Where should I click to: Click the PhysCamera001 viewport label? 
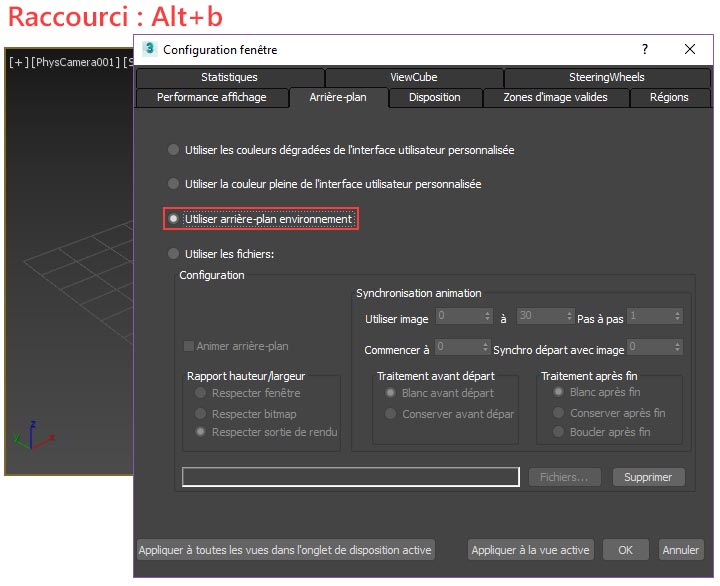(74, 63)
